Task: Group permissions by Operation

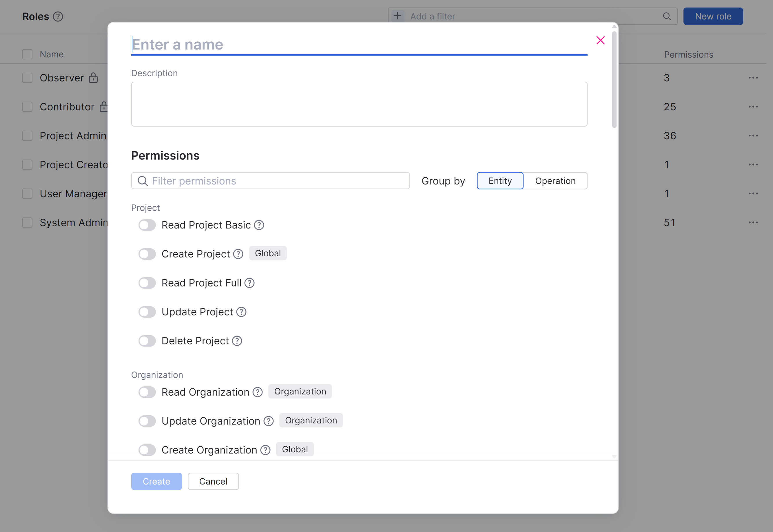Action: pyautogui.click(x=555, y=181)
